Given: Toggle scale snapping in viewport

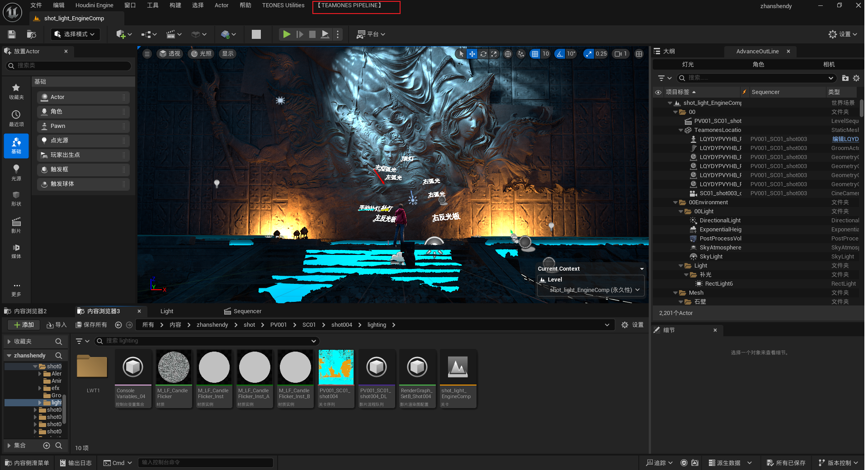Looking at the screenshot, I should click(588, 54).
